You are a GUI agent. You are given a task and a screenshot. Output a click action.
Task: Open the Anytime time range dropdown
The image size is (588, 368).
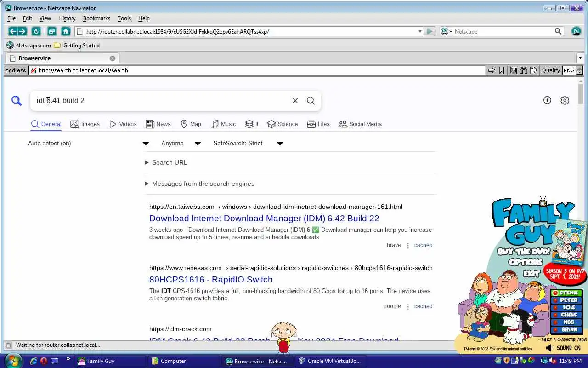[181, 144]
